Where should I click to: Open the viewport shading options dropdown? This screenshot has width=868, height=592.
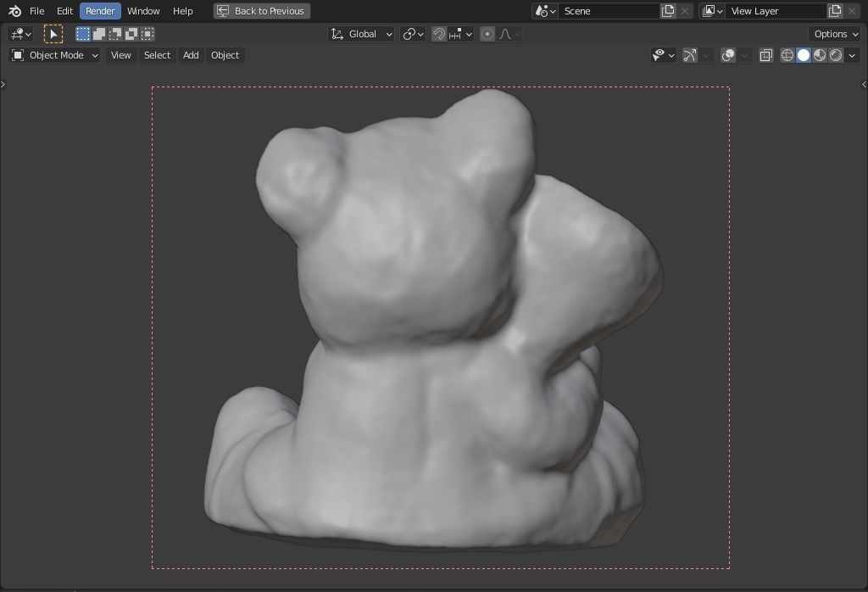tap(852, 55)
